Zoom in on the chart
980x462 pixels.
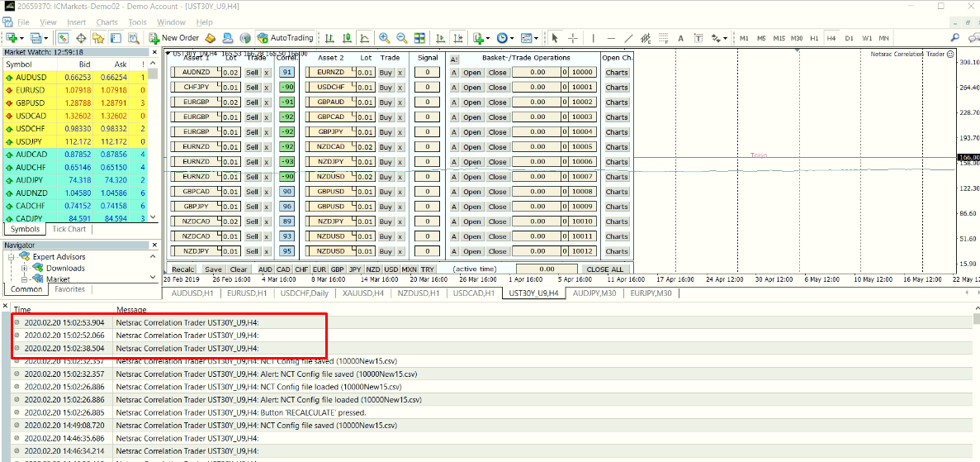(384, 38)
